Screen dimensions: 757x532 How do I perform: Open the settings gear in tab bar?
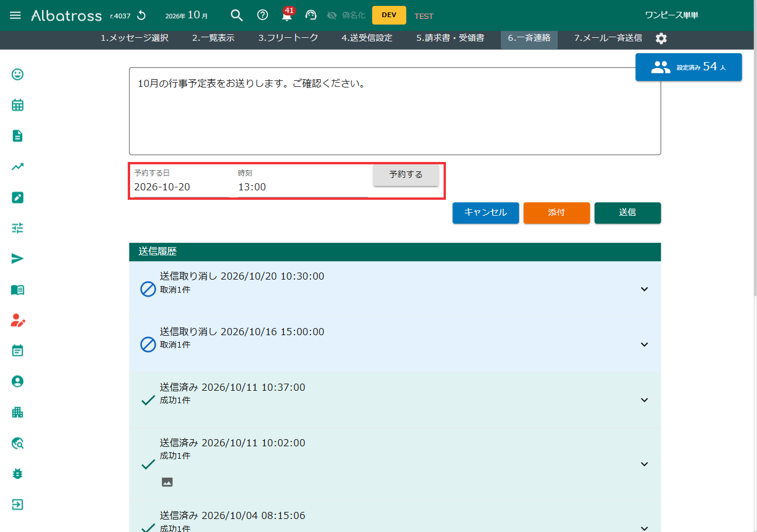(661, 38)
